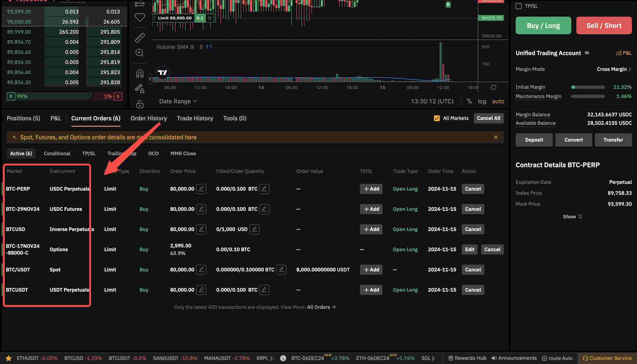637x364 pixels.
Task: Uncheck the All Markets checkbox
Action: point(437,118)
